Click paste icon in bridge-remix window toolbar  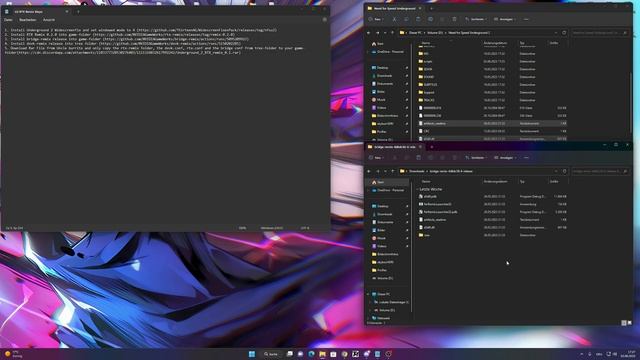[x=418, y=158]
